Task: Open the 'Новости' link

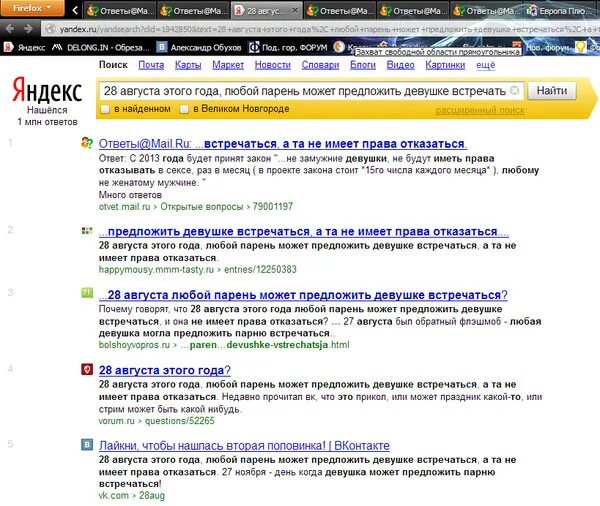Action: [273, 65]
